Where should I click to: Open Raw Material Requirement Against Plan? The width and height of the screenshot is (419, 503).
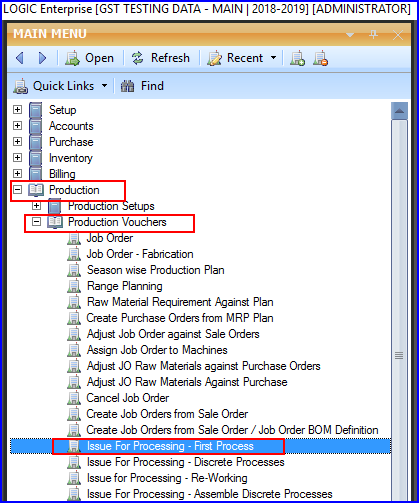[180, 302]
